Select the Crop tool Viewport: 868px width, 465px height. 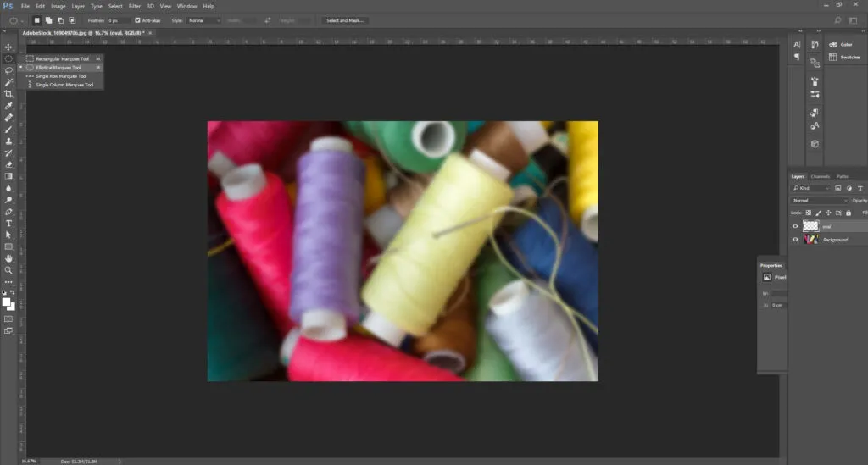(8, 94)
